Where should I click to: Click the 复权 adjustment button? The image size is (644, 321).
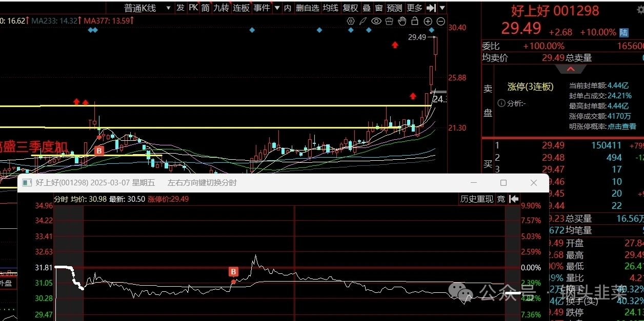coord(351,8)
